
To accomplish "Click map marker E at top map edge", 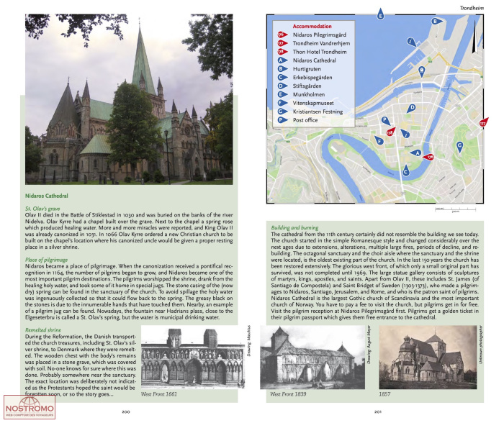I will 380,14.
